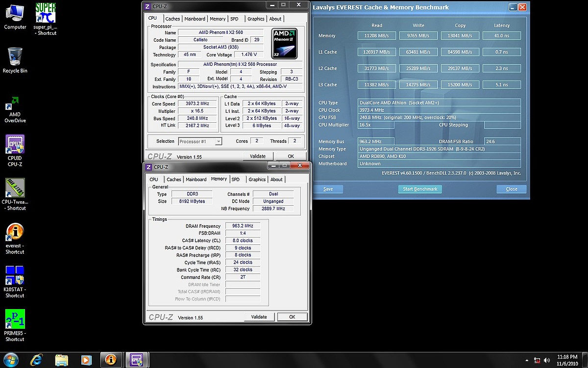
Task: Open Graphics tab in the background CPU-Z window
Action: (256, 19)
